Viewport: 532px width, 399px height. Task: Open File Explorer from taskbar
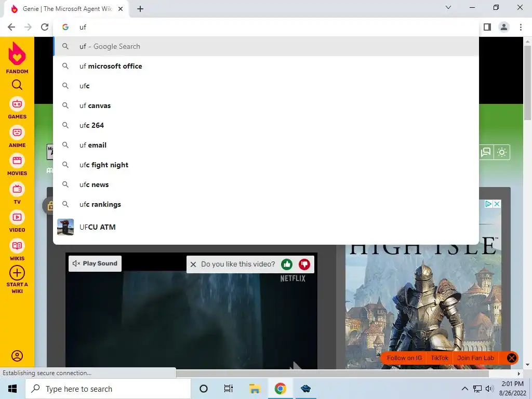click(x=255, y=389)
